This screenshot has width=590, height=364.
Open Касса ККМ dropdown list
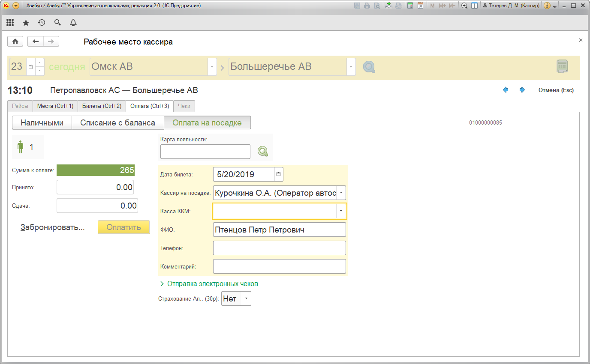click(x=341, y=211)
